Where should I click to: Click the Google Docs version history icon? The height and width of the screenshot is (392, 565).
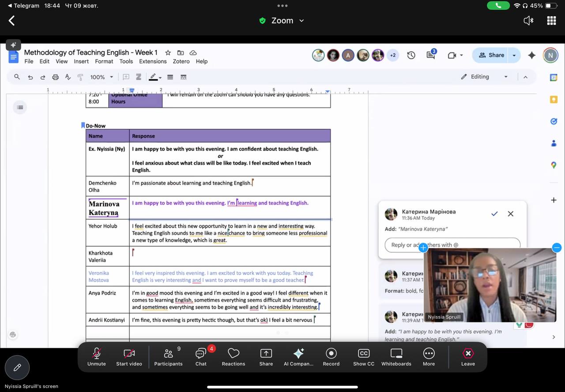coord(411,55)
